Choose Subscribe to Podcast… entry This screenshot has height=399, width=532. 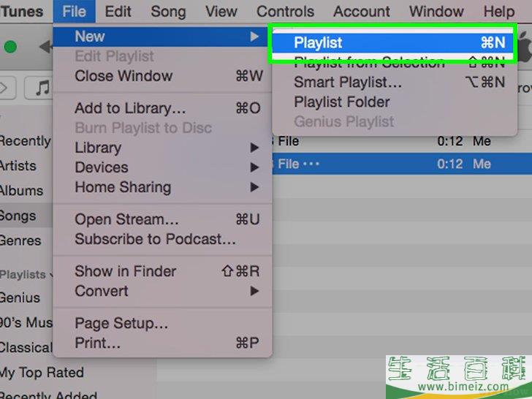pyautogui.click(x=162, y=239)
